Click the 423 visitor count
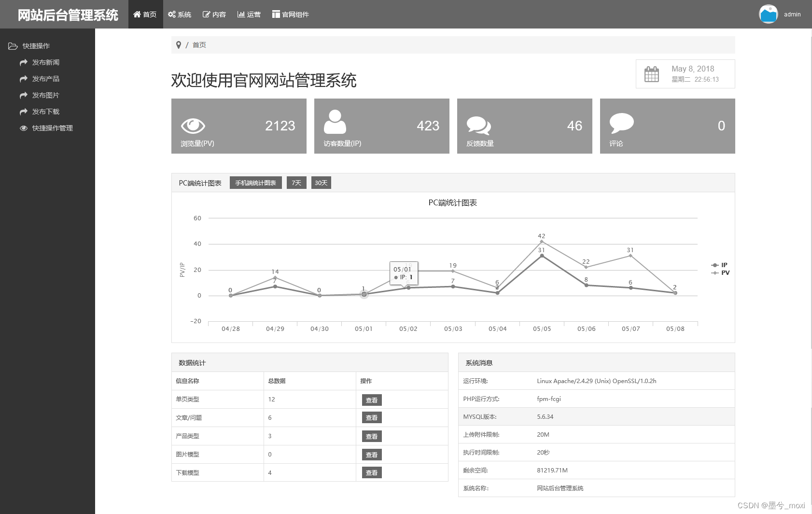The height and width of the screenshot is (514, 812). tap(428, 126)
